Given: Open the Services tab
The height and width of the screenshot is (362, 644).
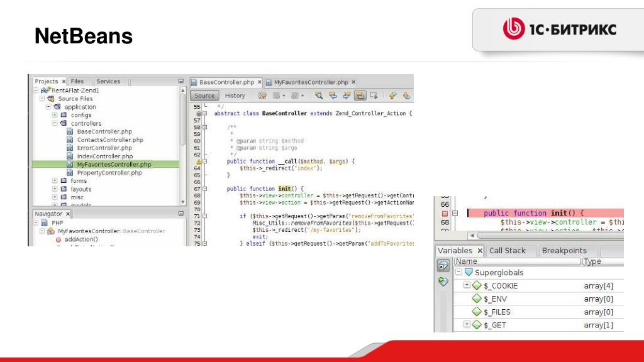Looking at the screenshot, I should (x=108, y=81).
